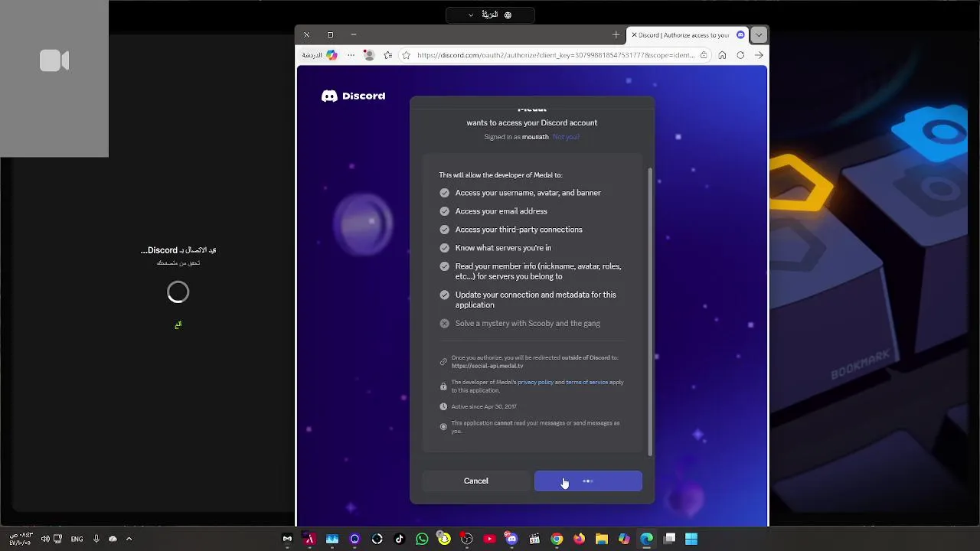Screen dimensions: 980x551
Task: Open Firefox from the taskbar
Action: click(579, 539)
